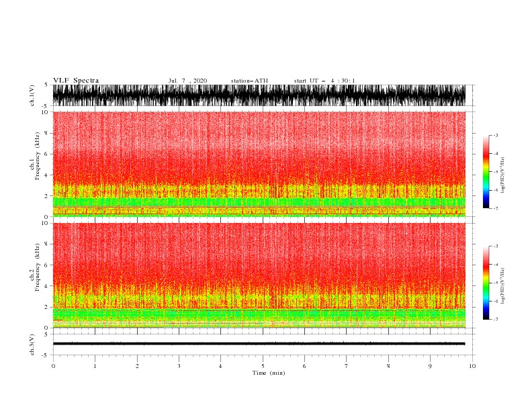Click the '8' tick on the time axis
This screenshot has height=411, width=532.
point(388,366)
